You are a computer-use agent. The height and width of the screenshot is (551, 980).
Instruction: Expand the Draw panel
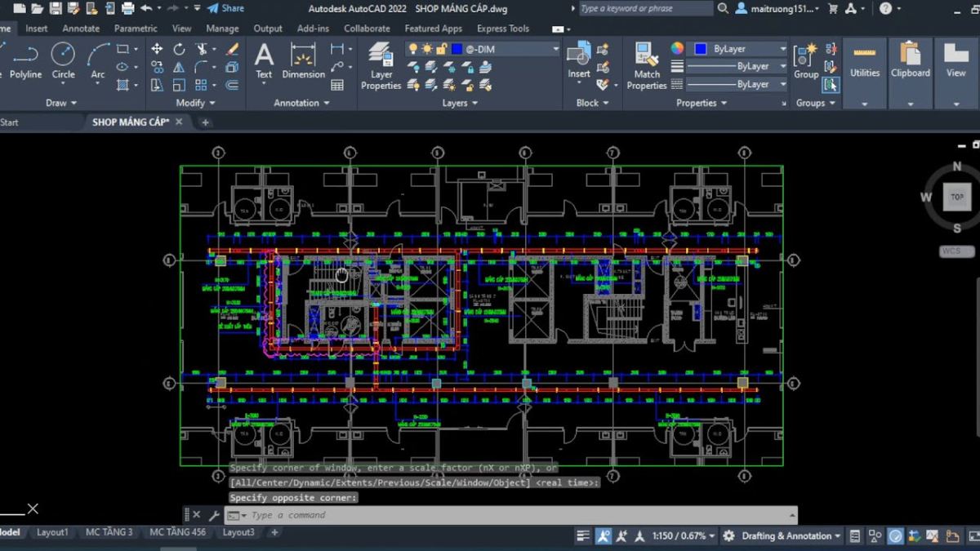click(61, 103)
